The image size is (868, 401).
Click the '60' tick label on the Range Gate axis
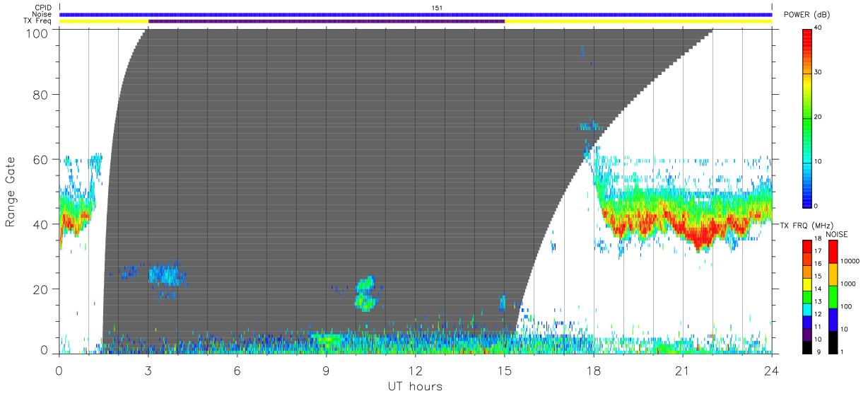[x=41, y=159]
